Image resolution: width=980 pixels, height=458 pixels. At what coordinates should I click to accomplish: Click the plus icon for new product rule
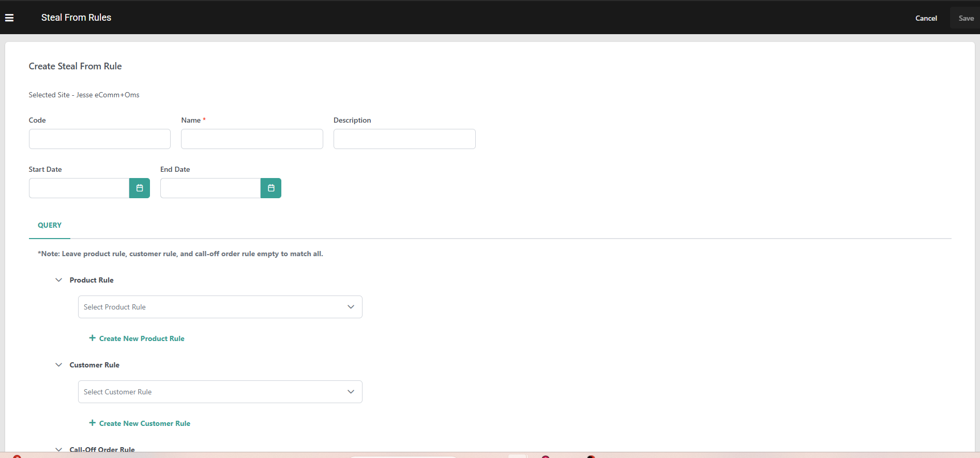(x=93, y=338)
